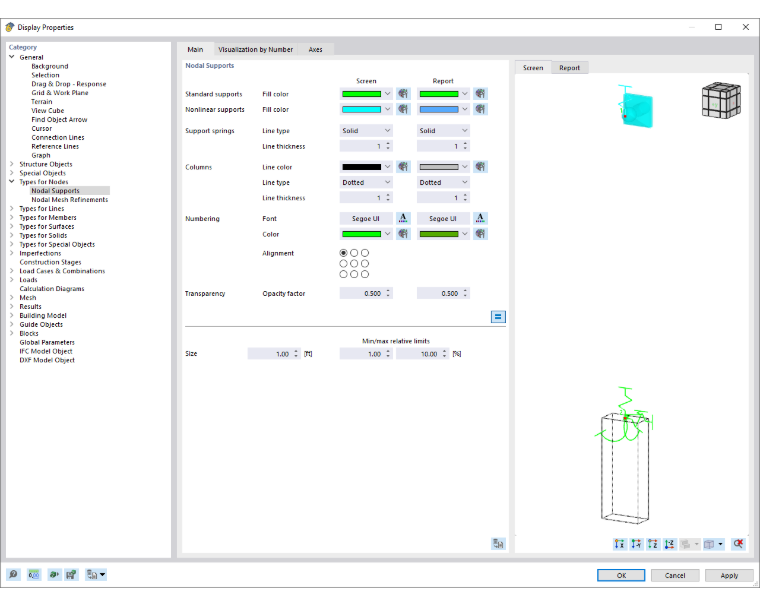This screenshot has width=760, height=606.
Task: Click the blue equals-sign sync icon
Action: click(x=498, y=317)
